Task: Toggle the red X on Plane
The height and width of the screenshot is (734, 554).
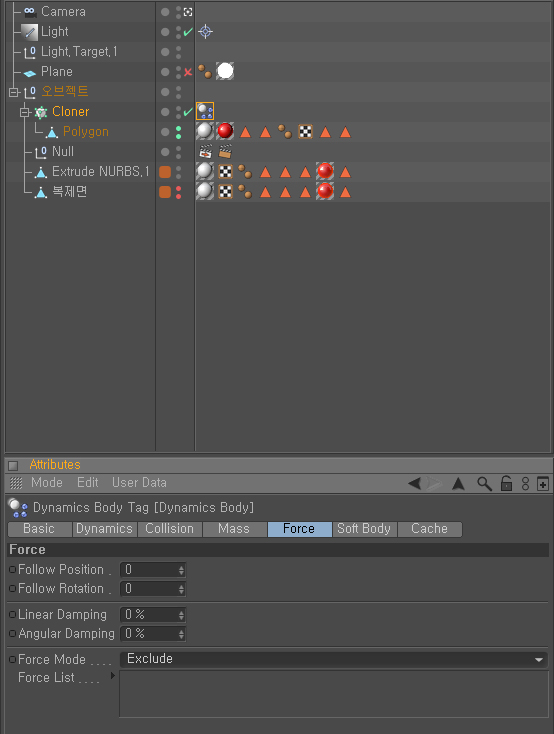Action: 188,72
